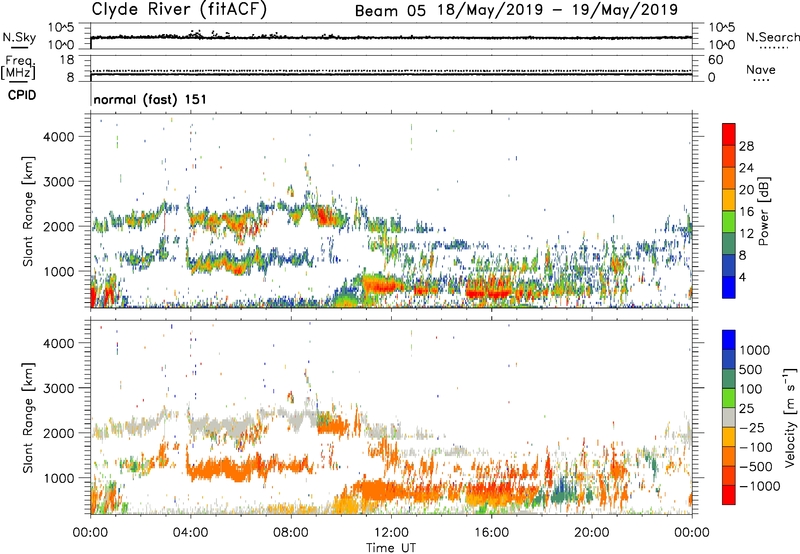
Task: Click the bottom blue segment of the Power color bar
Action: pyautogui.click(x=729, y=287)
